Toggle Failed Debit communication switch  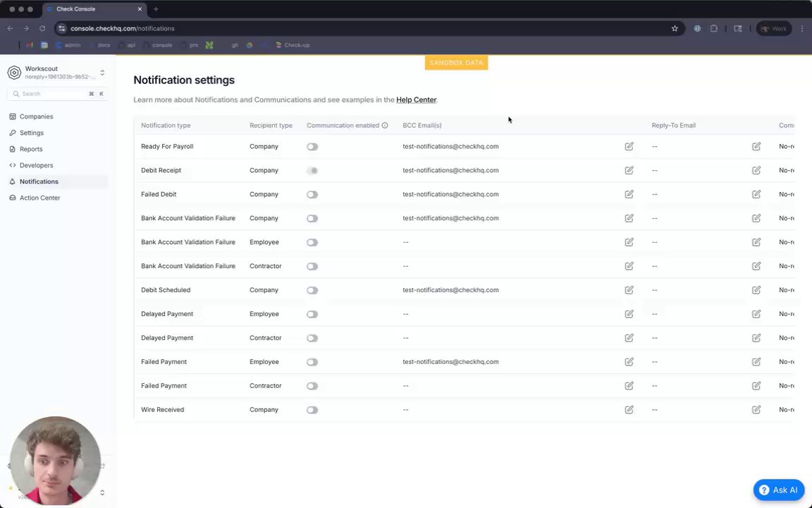coord(312,195)
